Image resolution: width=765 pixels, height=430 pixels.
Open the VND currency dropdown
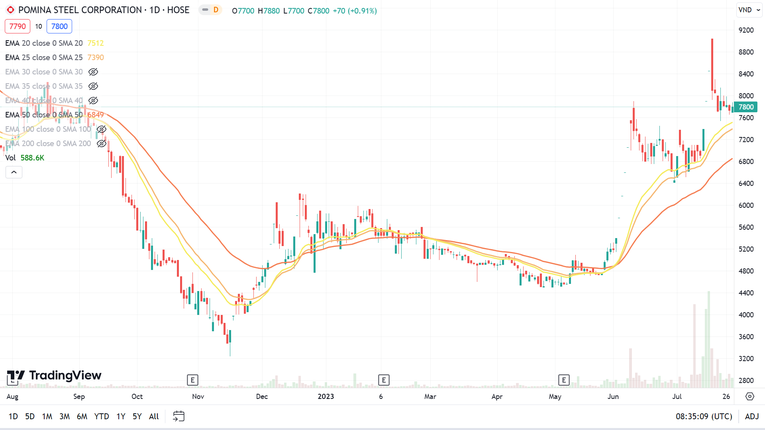(x=747, y=10)
